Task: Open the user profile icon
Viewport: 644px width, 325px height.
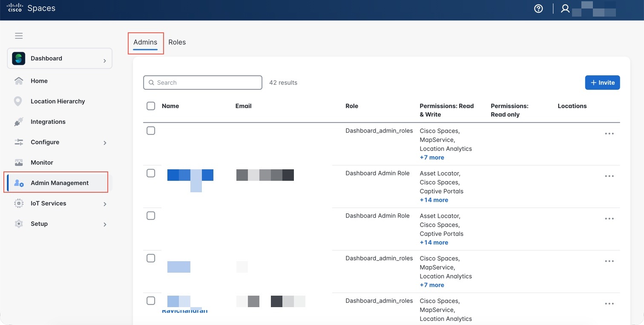Action: (x=565, y=9)
